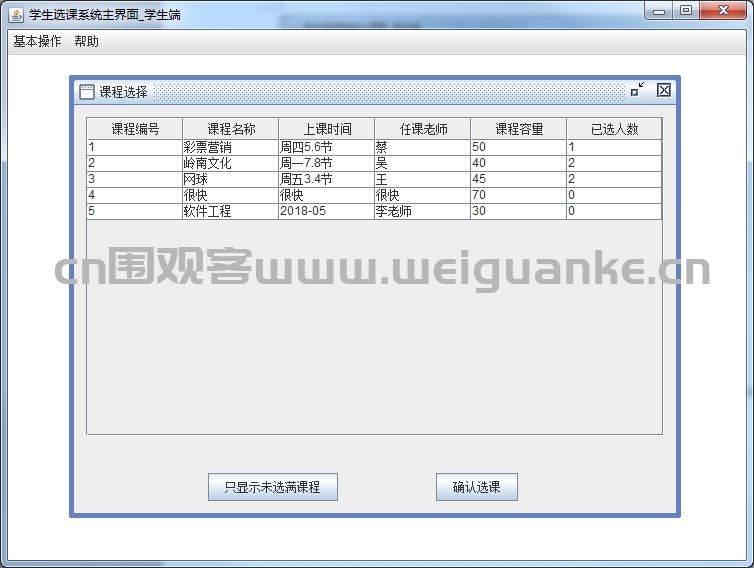Click enrolled count cell in 彩票营销 row

coord(614,147)
